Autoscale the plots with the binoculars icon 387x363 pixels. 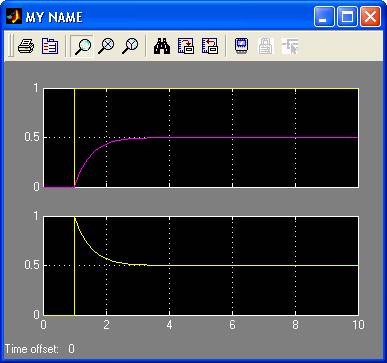[162, 46]
